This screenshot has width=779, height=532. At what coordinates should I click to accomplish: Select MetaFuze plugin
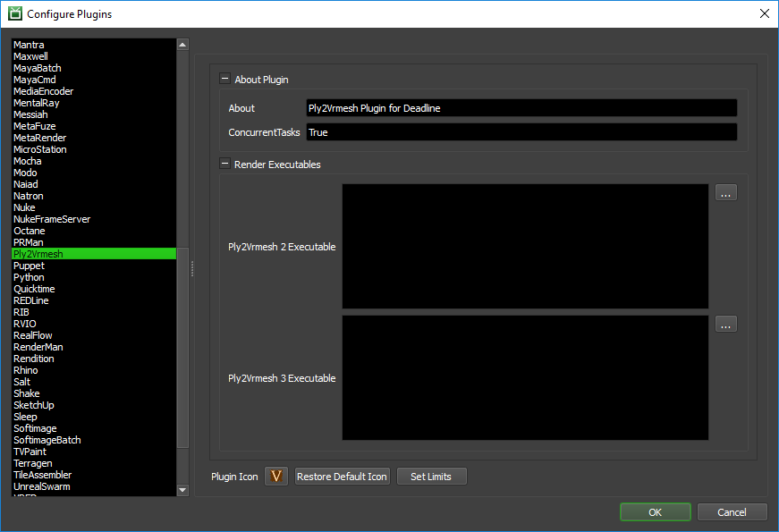(94, 126)
